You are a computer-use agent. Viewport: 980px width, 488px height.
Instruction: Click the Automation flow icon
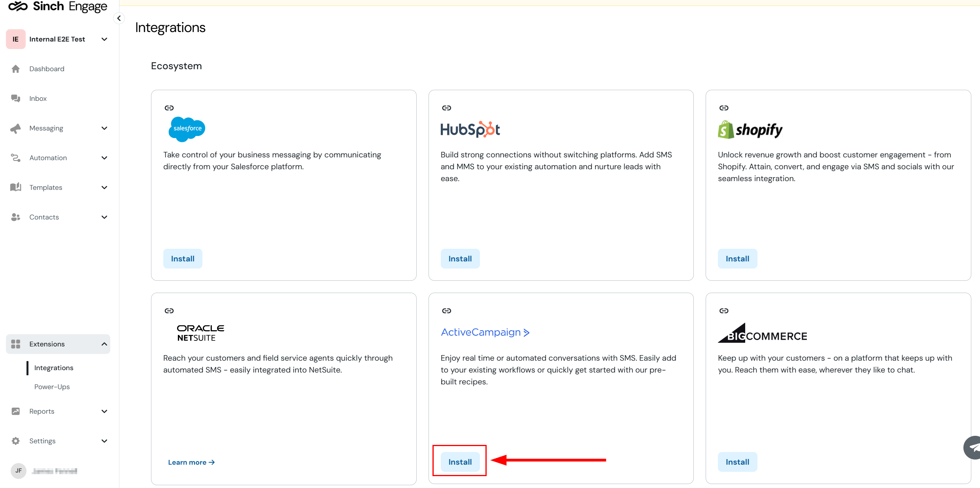coord(16,158)
